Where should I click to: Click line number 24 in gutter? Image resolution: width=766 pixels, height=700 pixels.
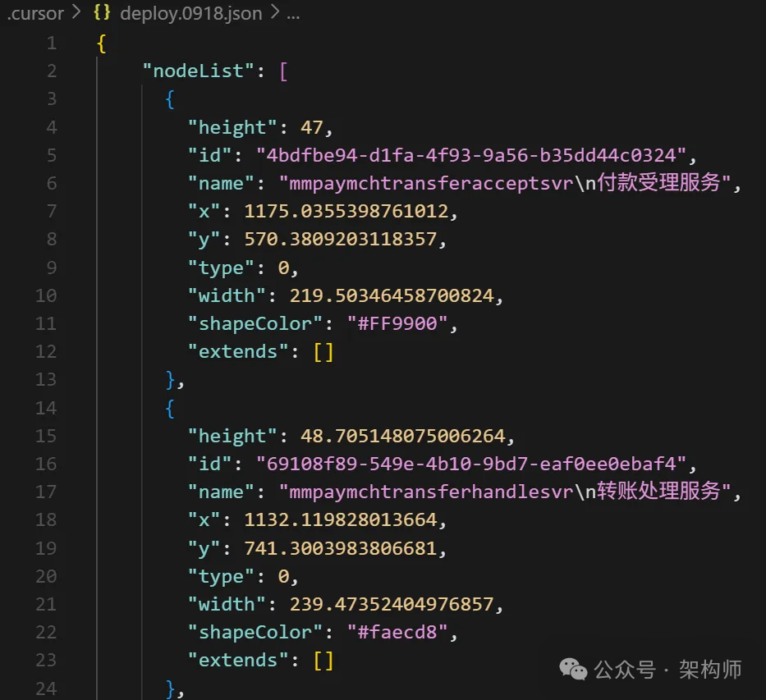(47, 689)
